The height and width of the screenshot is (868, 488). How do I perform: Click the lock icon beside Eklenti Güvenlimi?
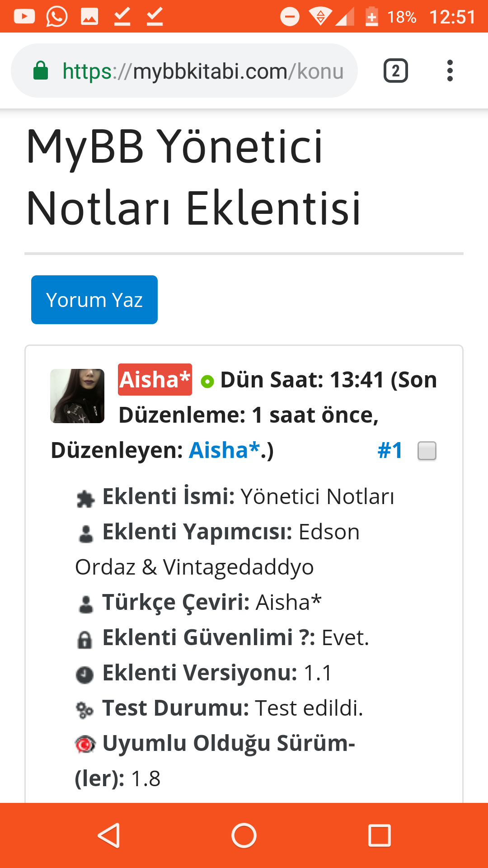click(x=85, y=640)
